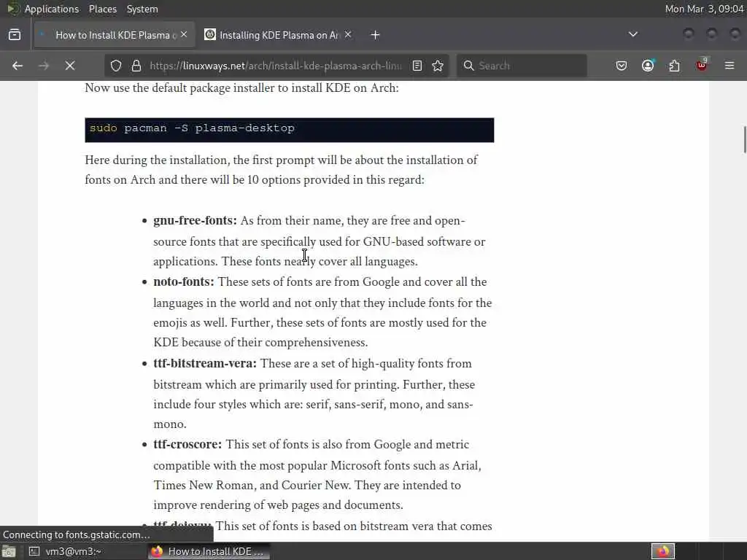Open the System menu
Viewport: 747px width, 560px height.
pos(142,9)
